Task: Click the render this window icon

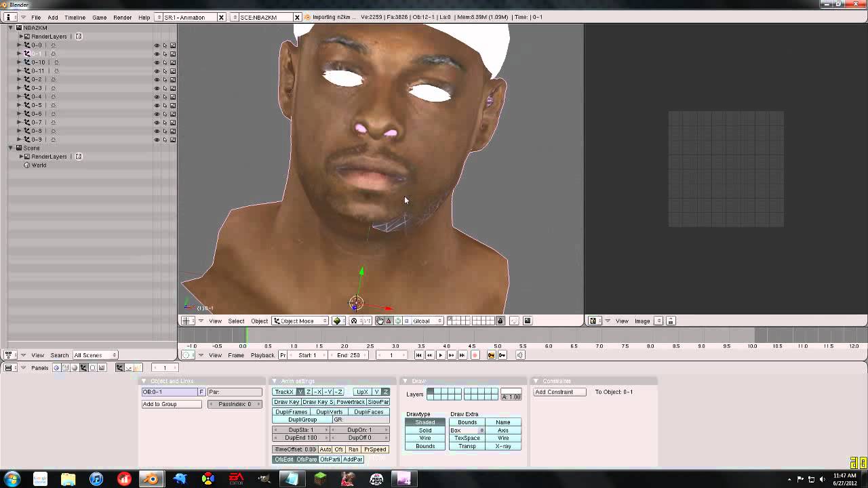Action: 528,321
